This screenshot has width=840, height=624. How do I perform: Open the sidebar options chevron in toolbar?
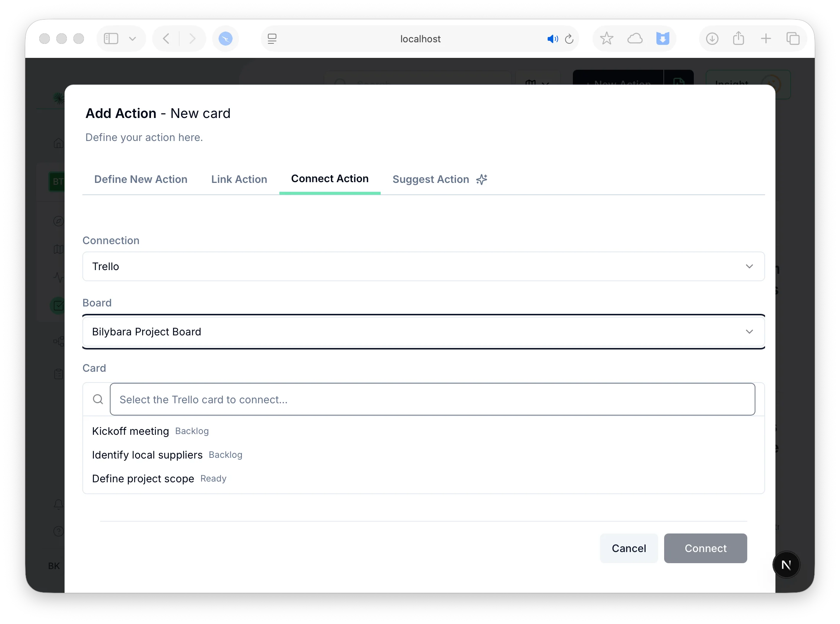tap(132, 39)
